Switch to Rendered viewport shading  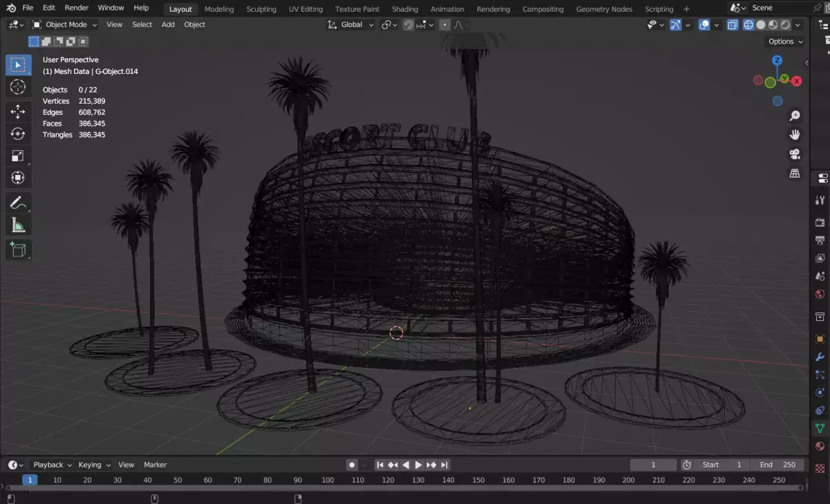click(x=786, y=25)
